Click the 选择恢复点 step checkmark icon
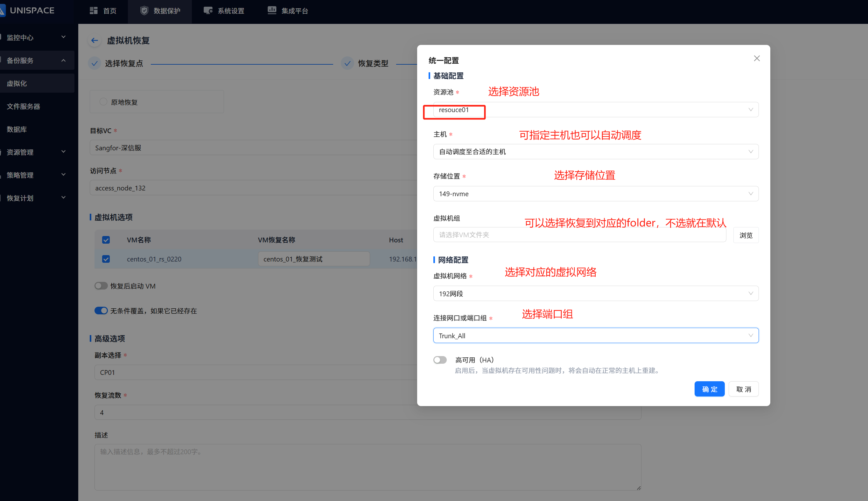The width and height of the screenshot is (868, 501). click(94, 63)
